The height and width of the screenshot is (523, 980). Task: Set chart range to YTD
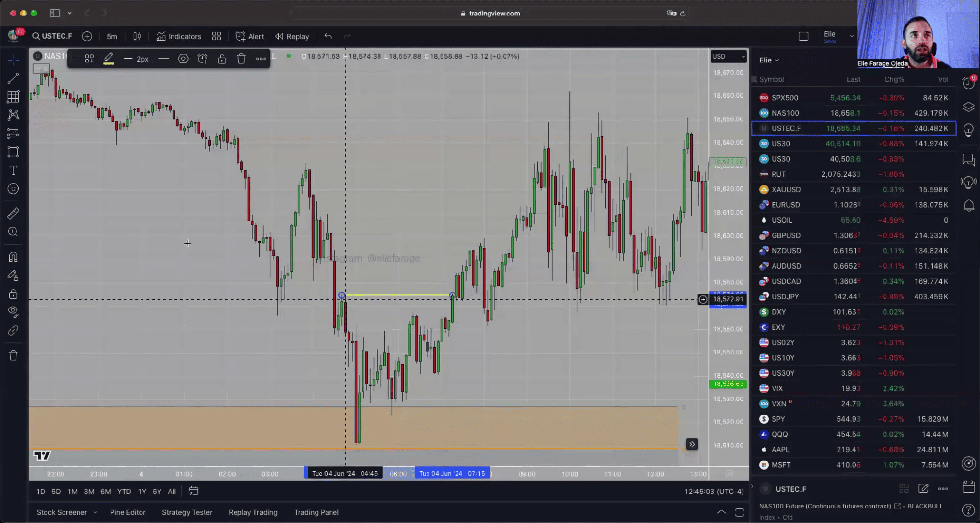coord(124,492)
